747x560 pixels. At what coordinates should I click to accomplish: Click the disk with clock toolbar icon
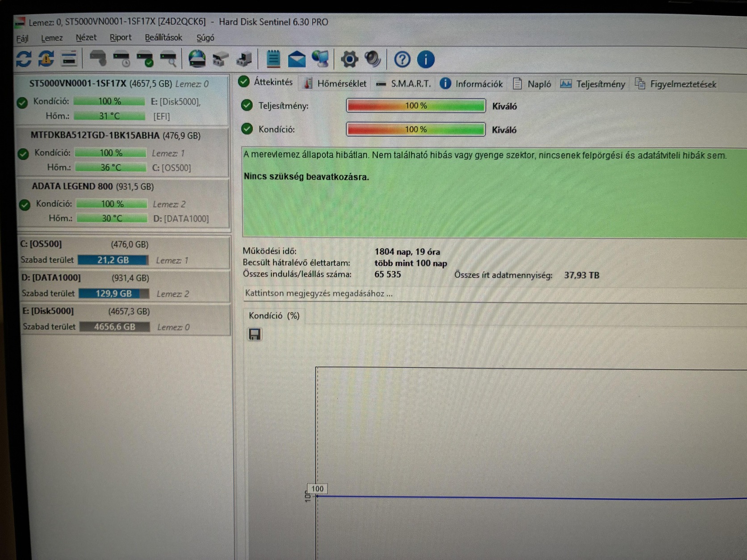[x=122, y=59]
